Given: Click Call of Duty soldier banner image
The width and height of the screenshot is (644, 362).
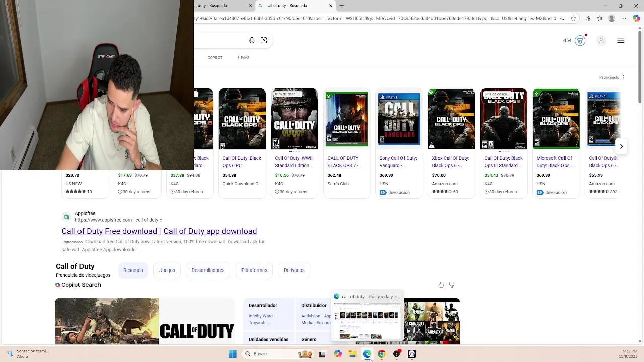Looking at the screenshot, I should pyautogui.click(x=107, y=321).
